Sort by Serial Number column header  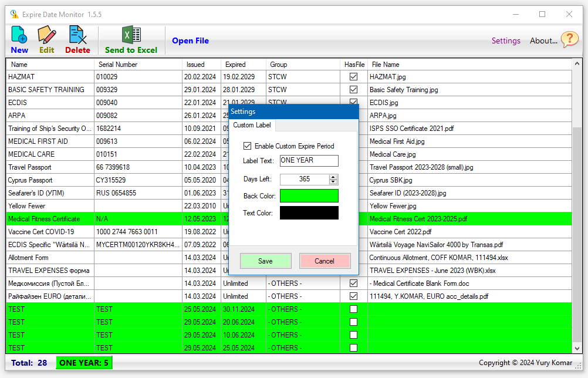coord(138,65)
